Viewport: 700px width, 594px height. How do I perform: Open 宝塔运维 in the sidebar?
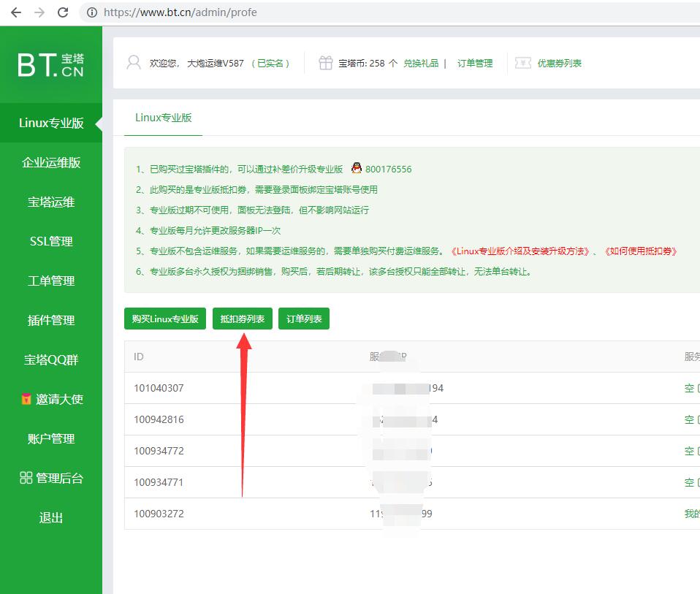coord(51,202)
